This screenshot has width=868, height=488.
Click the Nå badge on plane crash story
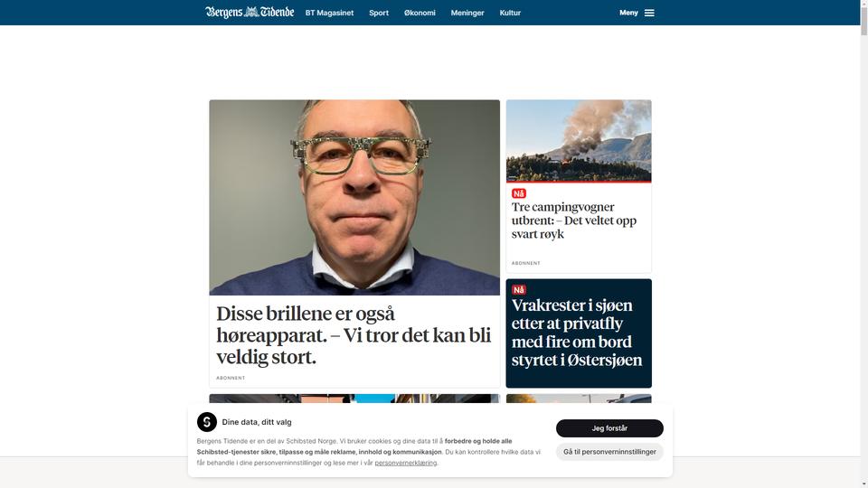click(x=519, y=289)
